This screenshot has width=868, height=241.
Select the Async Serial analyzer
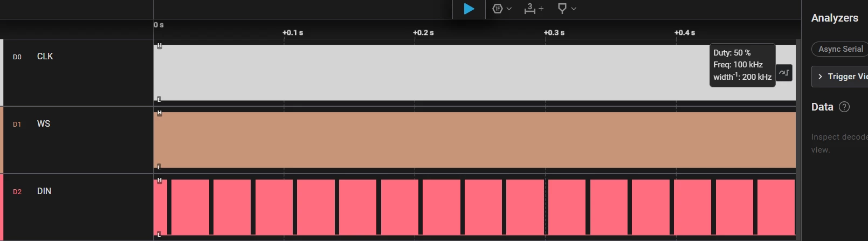[x=839, y=49]
